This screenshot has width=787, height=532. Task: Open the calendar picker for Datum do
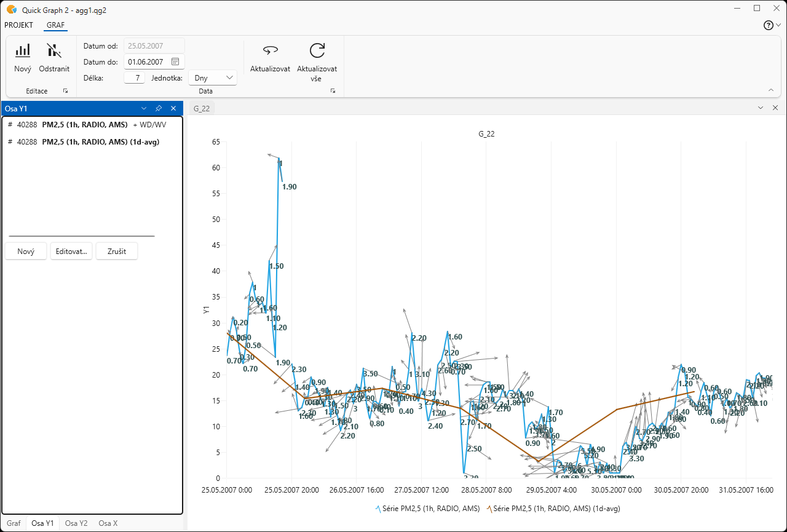175,62
